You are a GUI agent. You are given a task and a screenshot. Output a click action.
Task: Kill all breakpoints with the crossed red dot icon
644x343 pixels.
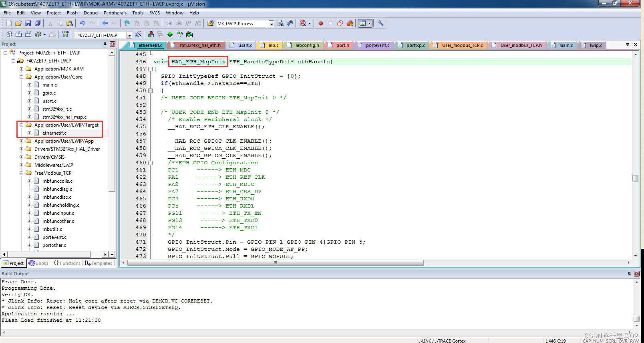click(x=350, y=23)
